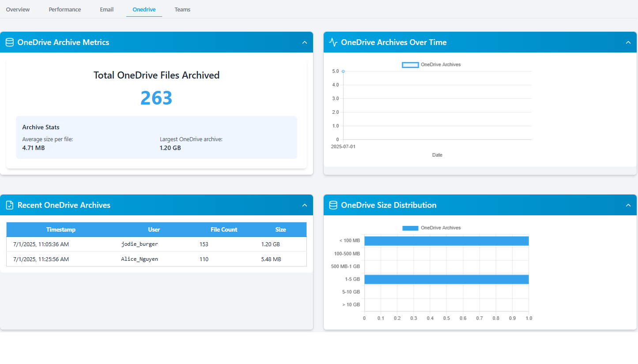
Task: Click the pulse icon beside OneDrive Archives Over Time
Action: coord(333,42)
